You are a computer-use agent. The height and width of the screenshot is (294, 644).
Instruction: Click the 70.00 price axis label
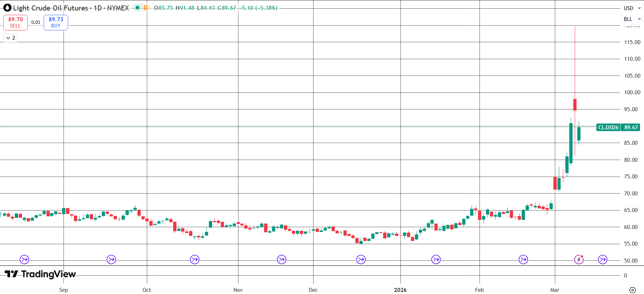pyautogui.click(x=631, y=194)
